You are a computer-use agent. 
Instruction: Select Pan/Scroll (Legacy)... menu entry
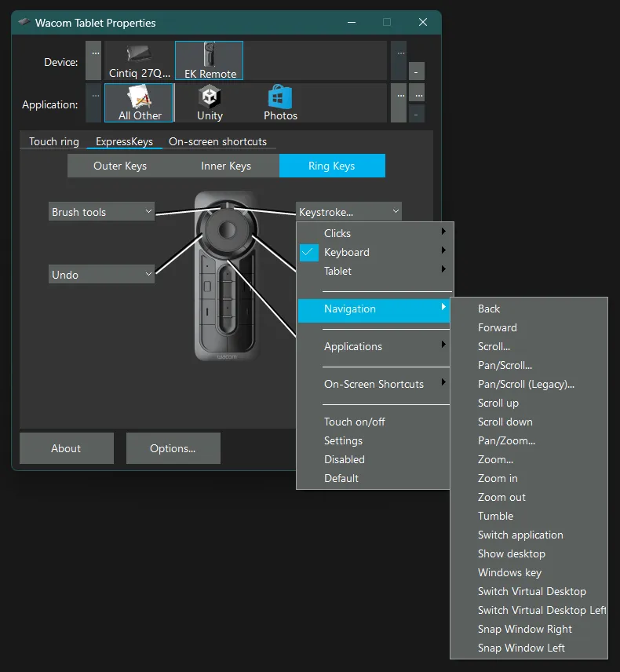coord(529,384)
